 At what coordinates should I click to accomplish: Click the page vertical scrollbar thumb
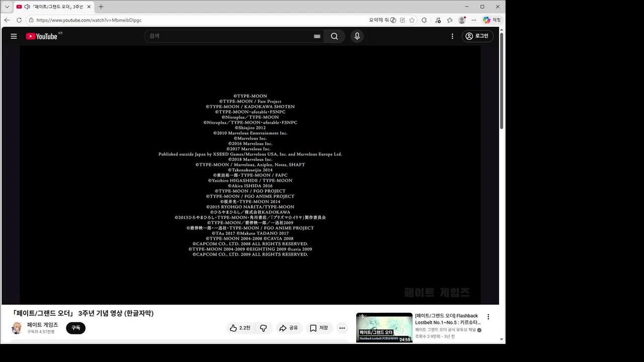pos(502,81)
